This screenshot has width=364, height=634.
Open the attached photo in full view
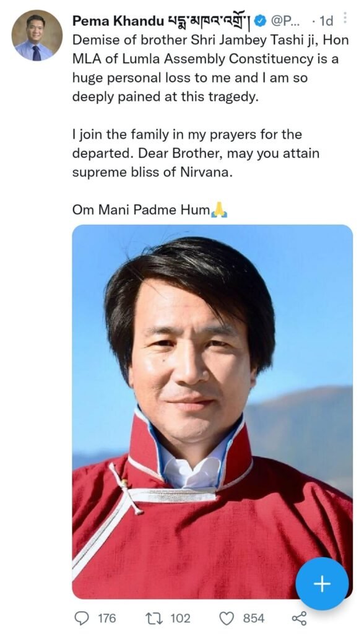click(212, 412)
